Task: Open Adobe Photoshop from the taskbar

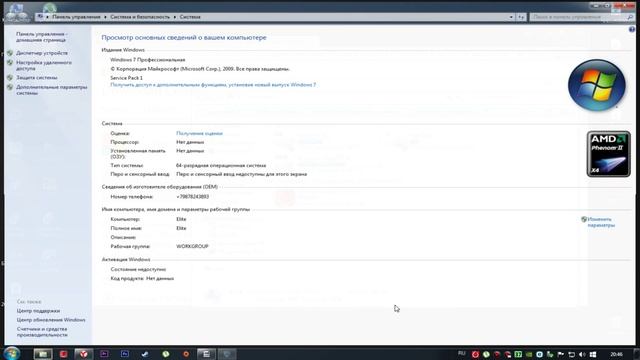Action: pyautogui.click(x=124, y=354)
